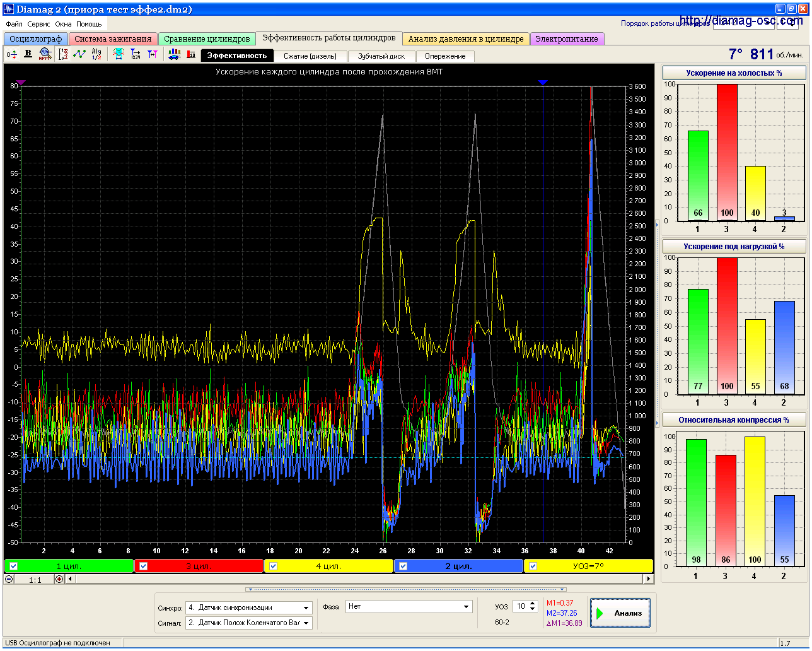This screenshot has height=651, width=812.
Task: Switch to the Осциллограф tab
Action: [36, 39]
